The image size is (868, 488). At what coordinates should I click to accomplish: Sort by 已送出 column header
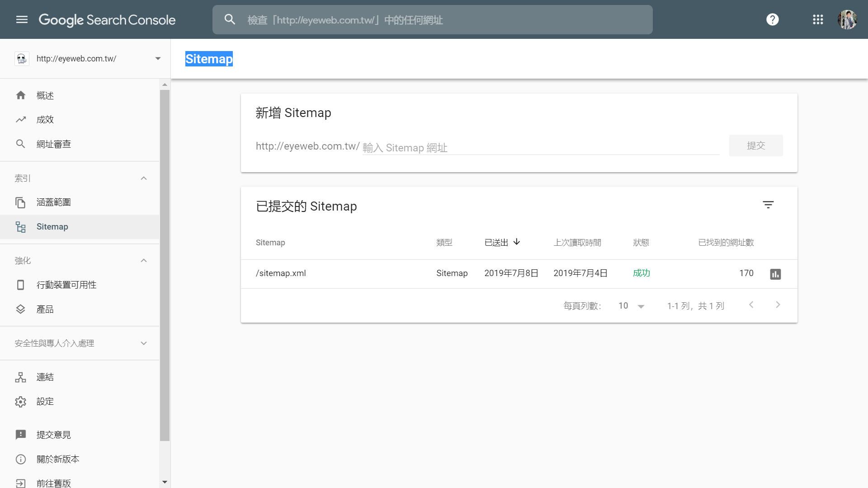click(496, 243)
